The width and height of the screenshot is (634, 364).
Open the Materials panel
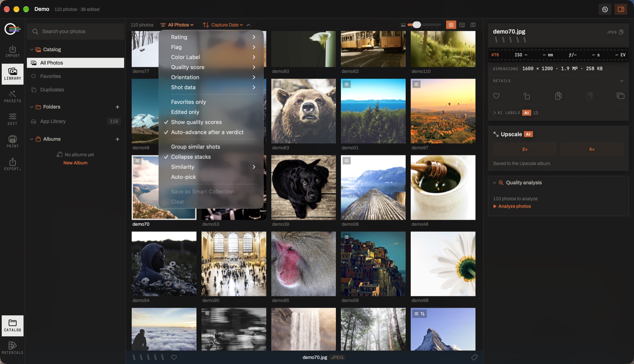(x=12, y=348)
